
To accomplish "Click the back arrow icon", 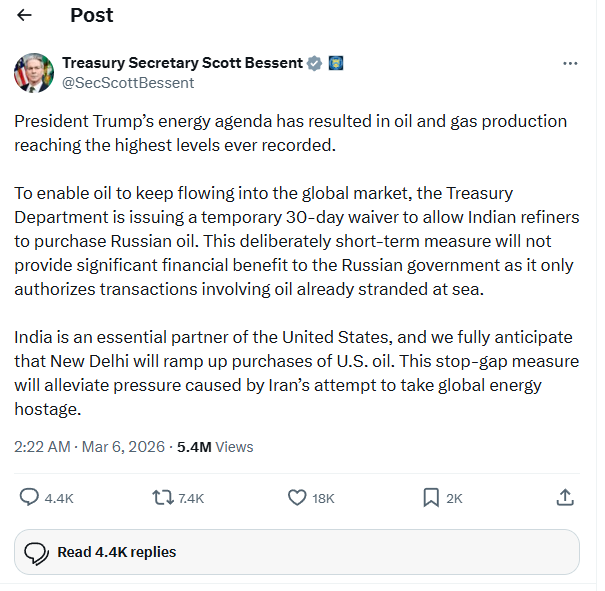I will [25, 15].
